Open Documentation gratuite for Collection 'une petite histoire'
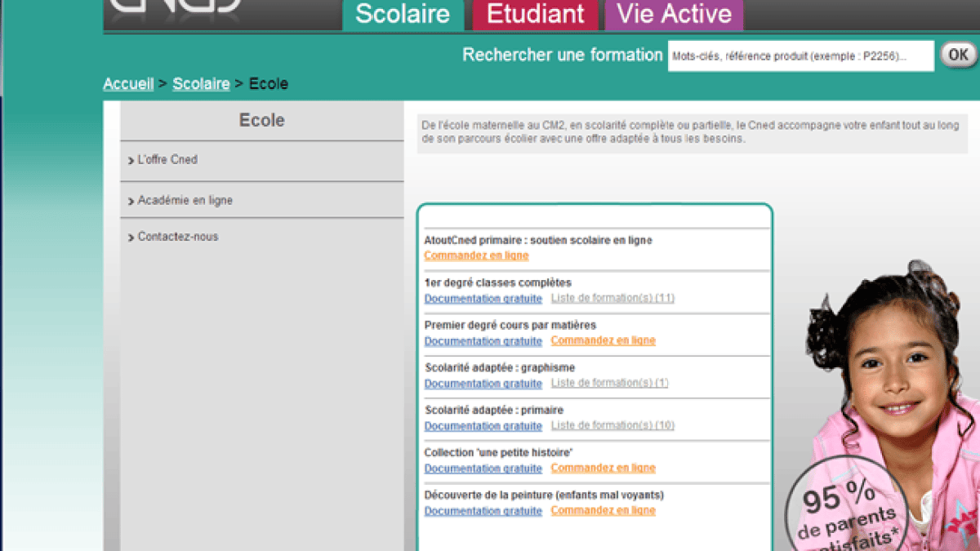The image size is (980, 551). point(483,468)
